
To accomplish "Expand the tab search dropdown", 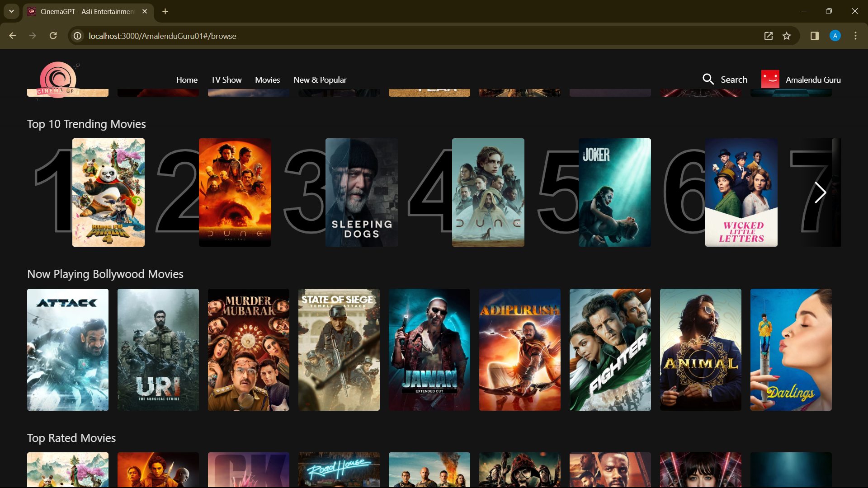I will (x=11, y=11).
